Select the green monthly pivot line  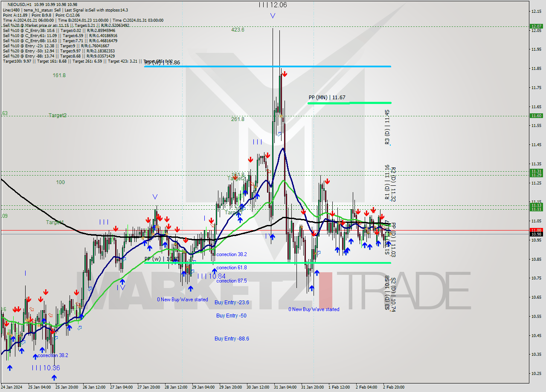[x=349, y=103]
